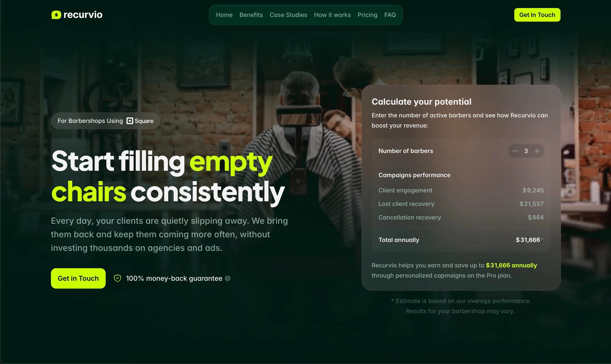
Task: Click the green shield guarantee icon
Action: coord(117,278)
